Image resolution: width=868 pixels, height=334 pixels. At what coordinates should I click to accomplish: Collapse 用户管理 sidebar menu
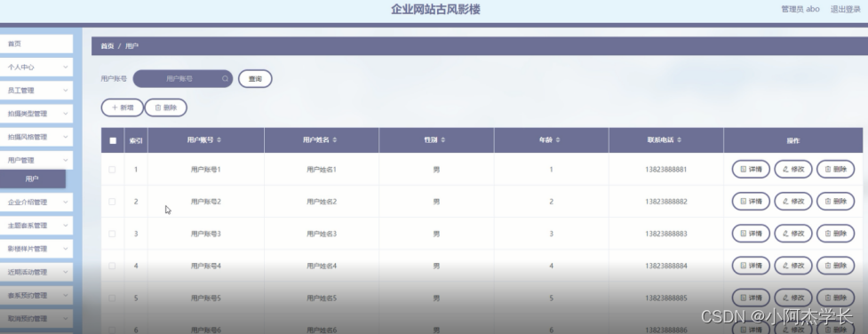coord(36,160)
